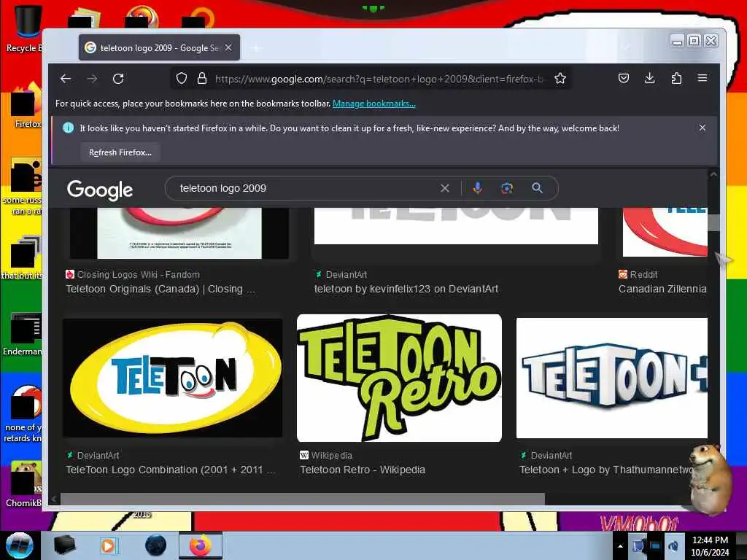Open the Pocket save icon

624,78
